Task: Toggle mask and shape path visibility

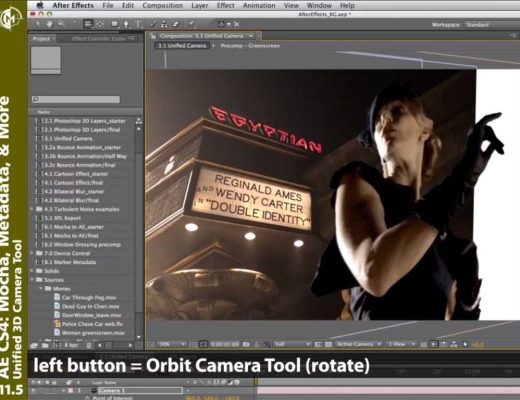Action: [x=203, y=344]
